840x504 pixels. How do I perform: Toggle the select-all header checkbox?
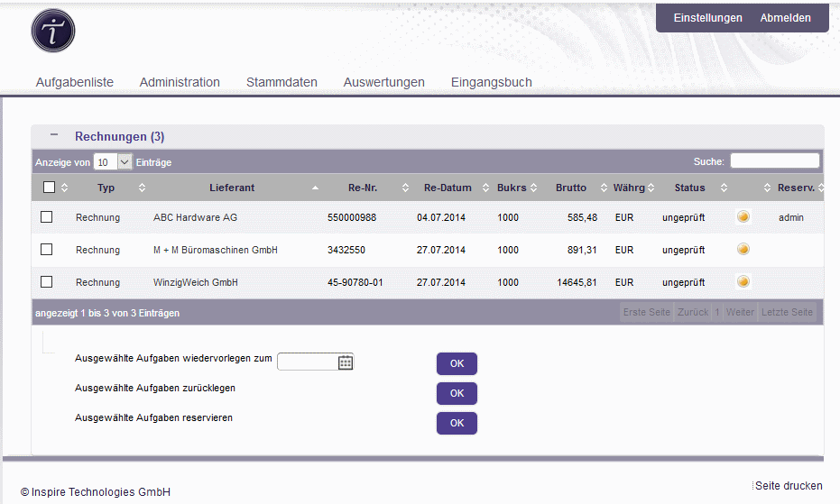(49, 187)
